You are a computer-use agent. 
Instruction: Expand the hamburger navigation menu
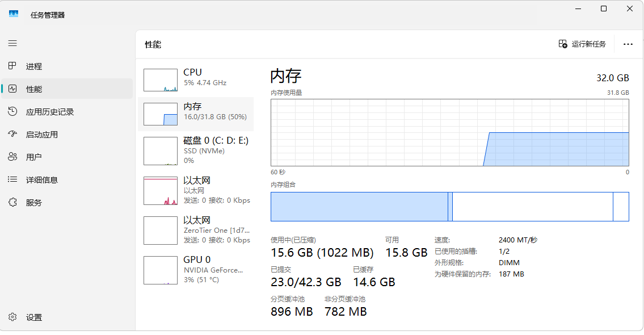click(x=12, y=43)
